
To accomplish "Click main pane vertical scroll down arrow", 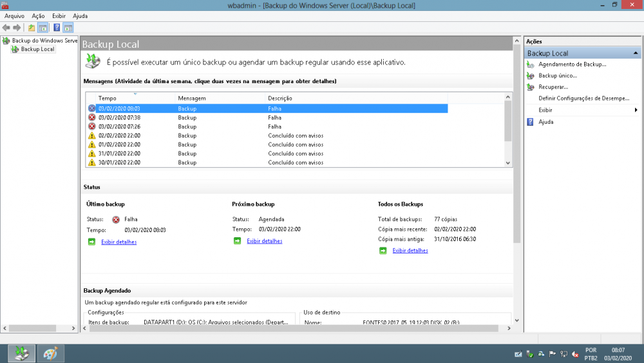I will 516,320.
